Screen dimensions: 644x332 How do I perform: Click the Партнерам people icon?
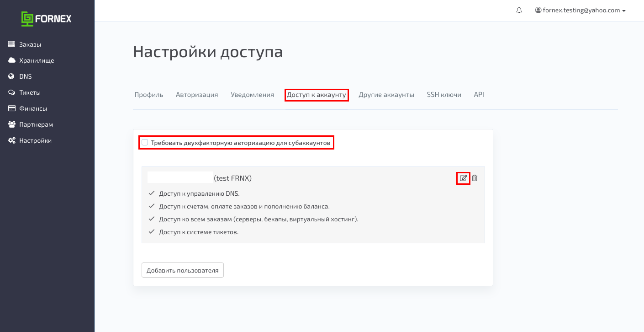[12, 124]
